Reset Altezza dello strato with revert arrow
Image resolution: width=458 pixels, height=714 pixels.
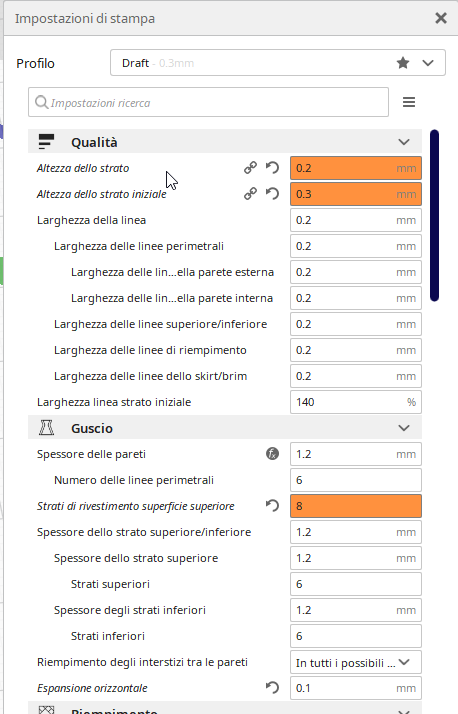(x=272, y=168)
